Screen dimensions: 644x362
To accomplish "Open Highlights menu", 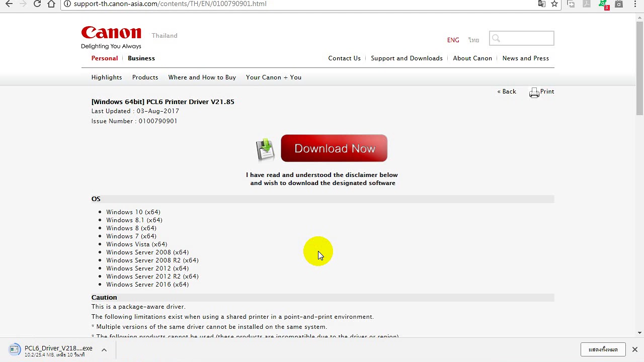I will pyautogui.click(x=107, y=77).
